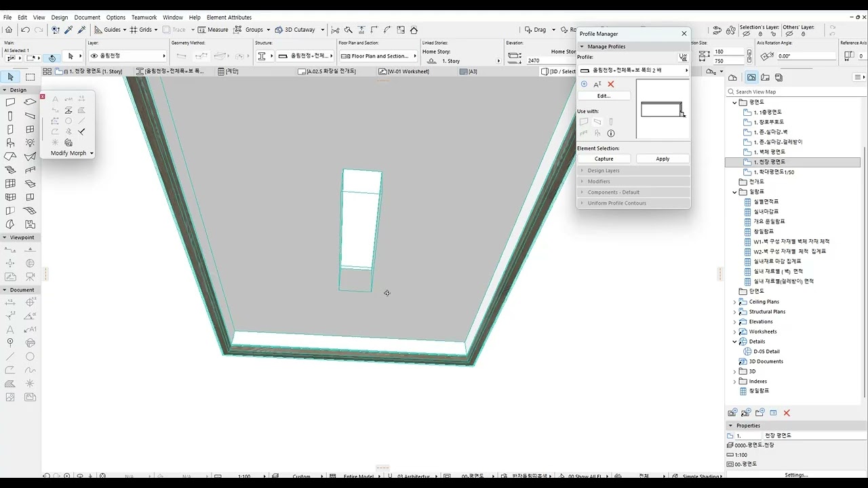
Task: Expand Uniform Profile Contours section
Action: coord(633,203)
